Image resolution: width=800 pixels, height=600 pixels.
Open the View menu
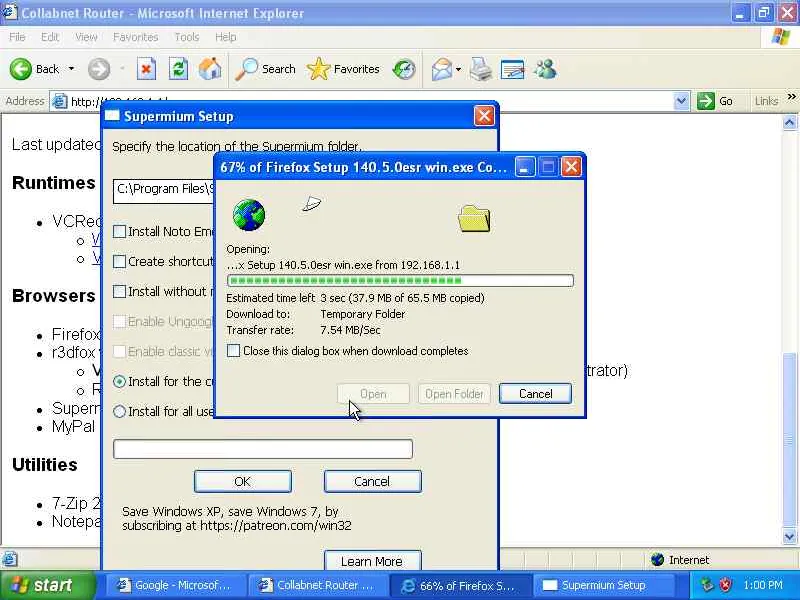[86, 37]
